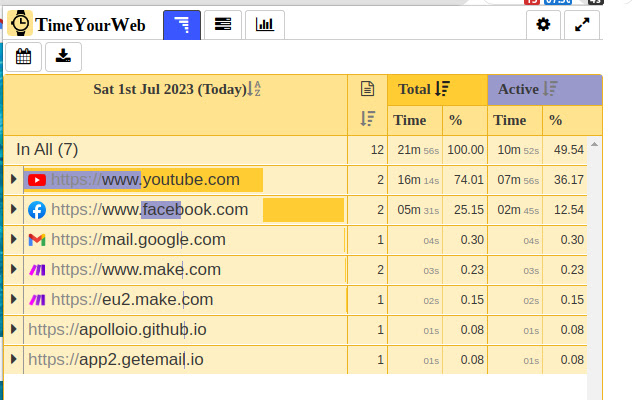Expand the mail.google.com row
640x400 pixels.
coord(13,240)
